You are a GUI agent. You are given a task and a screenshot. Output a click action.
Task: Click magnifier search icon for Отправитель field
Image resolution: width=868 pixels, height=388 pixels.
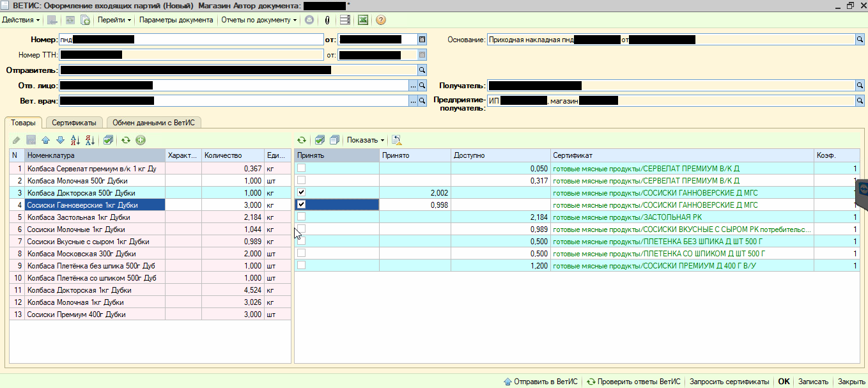[x=422, y=70]
